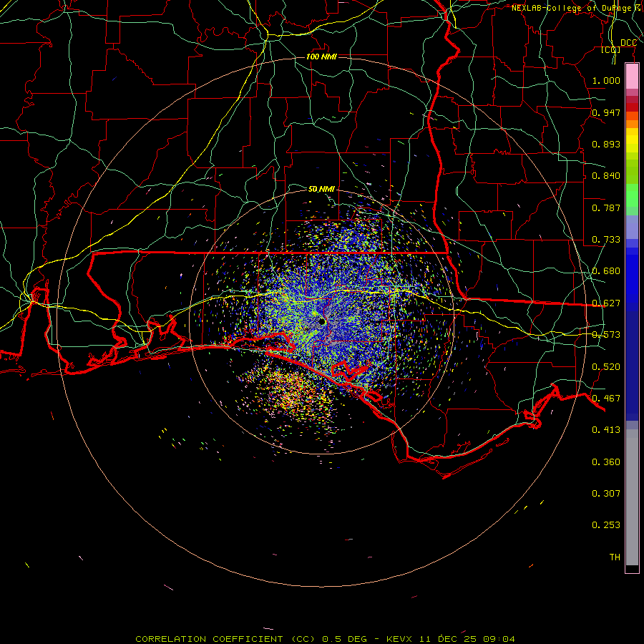The image size is (644, 644).
Task: Click the 0.413 legend value
Action: (x=606, y=429)
